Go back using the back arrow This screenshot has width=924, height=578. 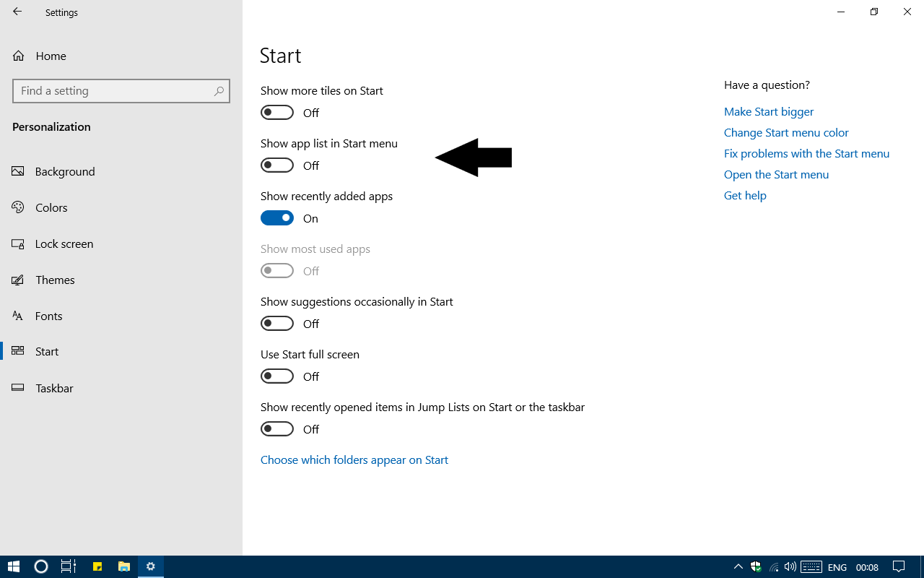click(17, 12)
